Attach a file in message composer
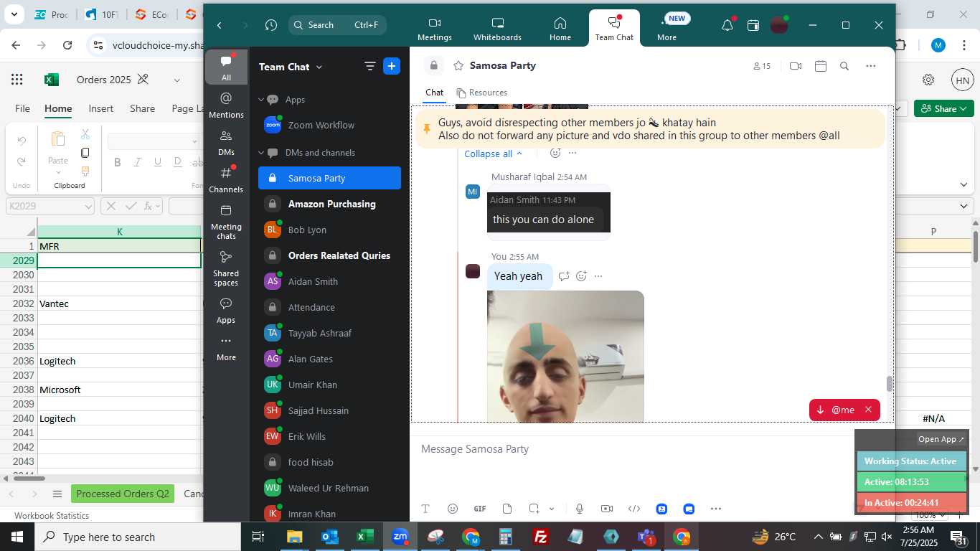Viewport: 980px width, 551px height. [x=507, y=509]
